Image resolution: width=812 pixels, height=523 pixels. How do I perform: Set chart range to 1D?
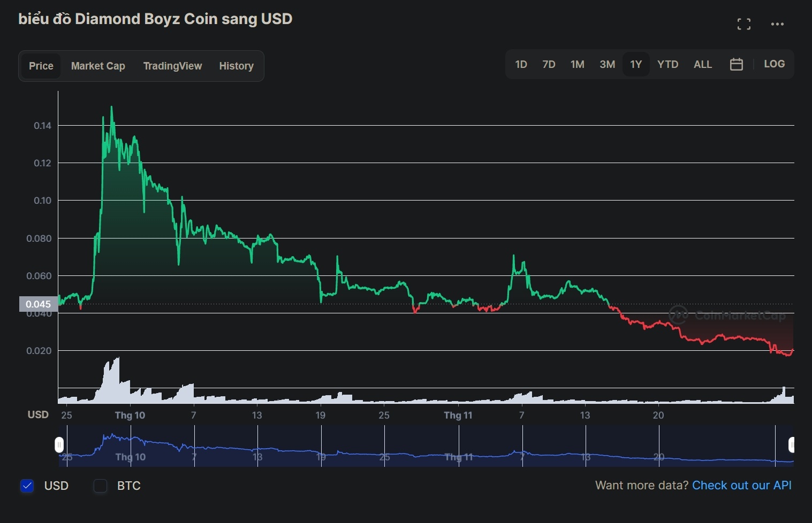tap(521, 64)
